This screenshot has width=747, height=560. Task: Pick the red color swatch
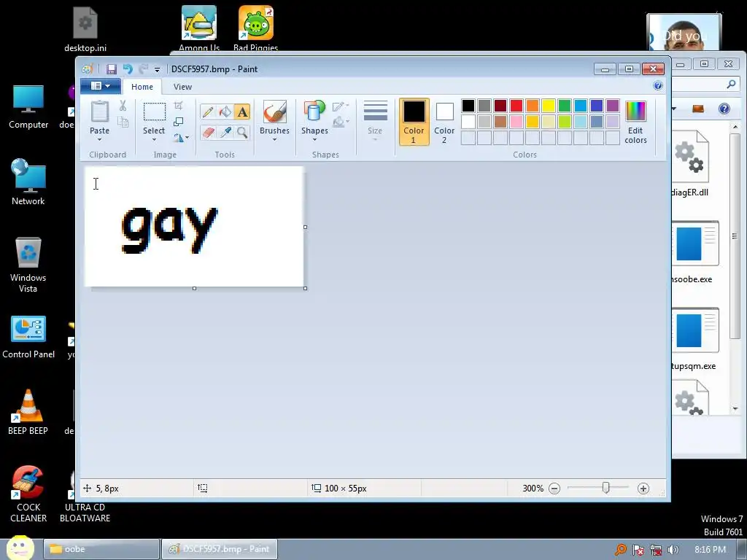pyautogui.click(x=516, y=106)
